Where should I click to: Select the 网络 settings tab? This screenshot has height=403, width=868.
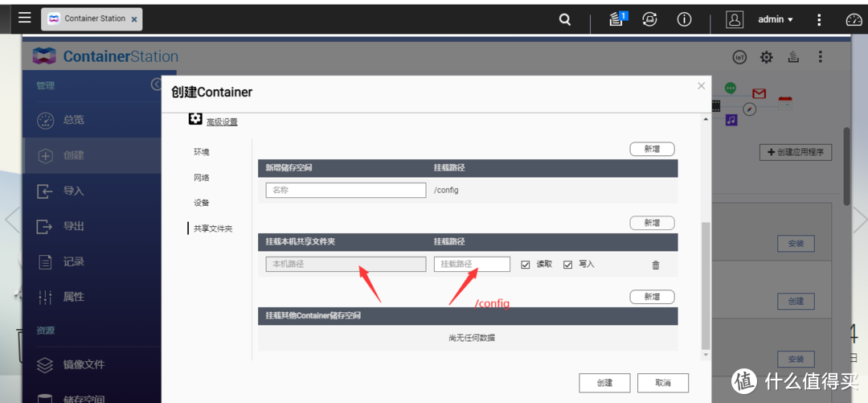click(x=201, y=178)
